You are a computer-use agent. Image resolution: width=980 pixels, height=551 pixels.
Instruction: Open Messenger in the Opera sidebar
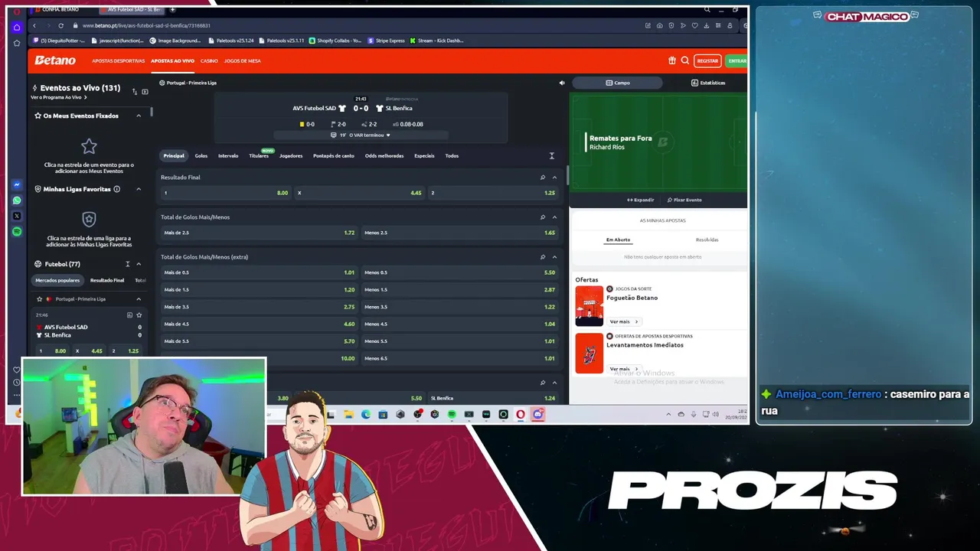(17, 185)
